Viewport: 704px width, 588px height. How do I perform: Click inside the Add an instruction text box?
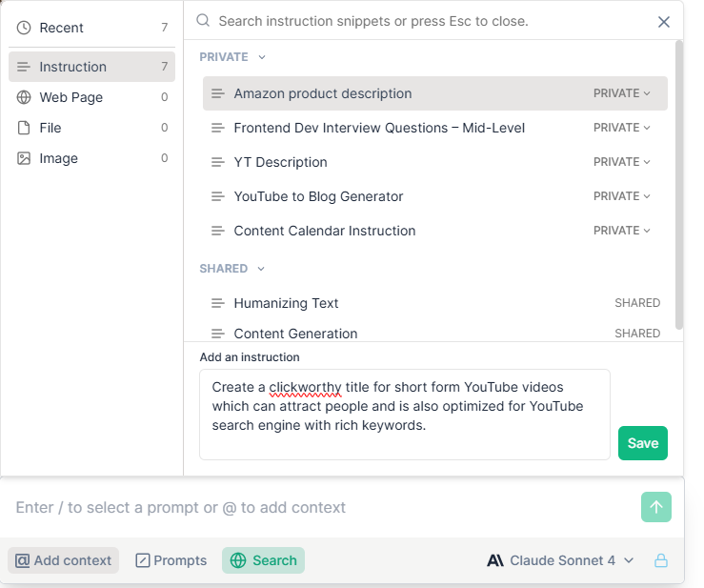405,415
